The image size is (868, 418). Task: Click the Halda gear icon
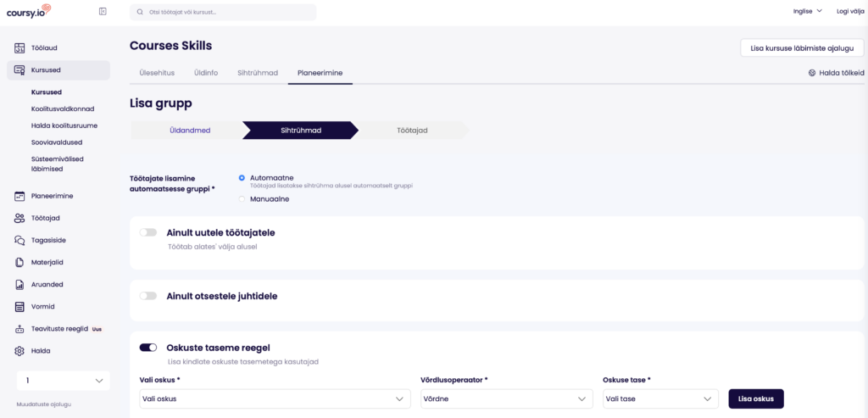[19, 350]
